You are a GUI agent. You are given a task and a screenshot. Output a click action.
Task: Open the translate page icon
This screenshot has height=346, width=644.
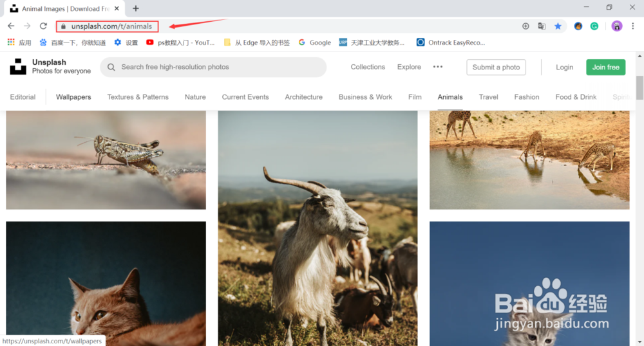click(542, 26)
